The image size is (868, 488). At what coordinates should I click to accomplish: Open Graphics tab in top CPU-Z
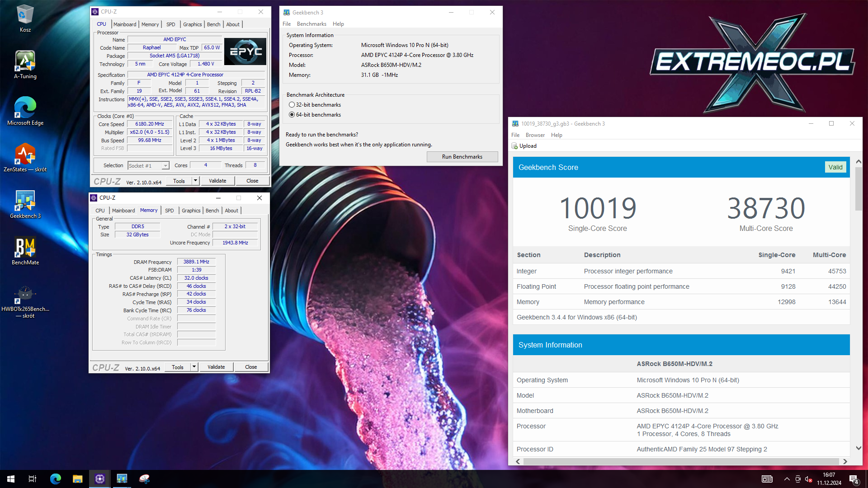tap(193, 24)
